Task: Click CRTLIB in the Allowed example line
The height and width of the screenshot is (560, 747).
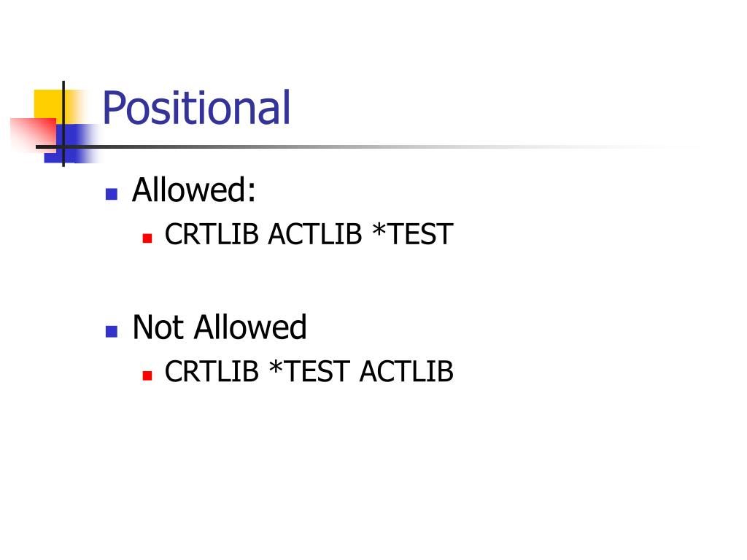Action: tap(212, 234)
